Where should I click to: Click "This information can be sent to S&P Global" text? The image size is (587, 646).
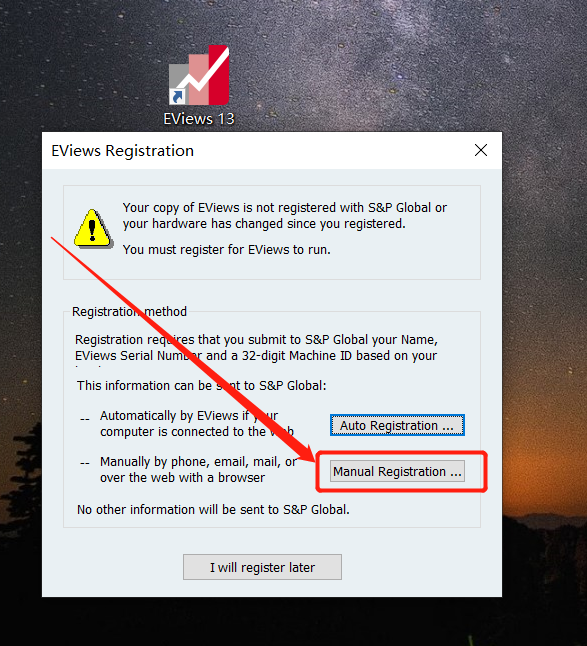coord(201,386)
